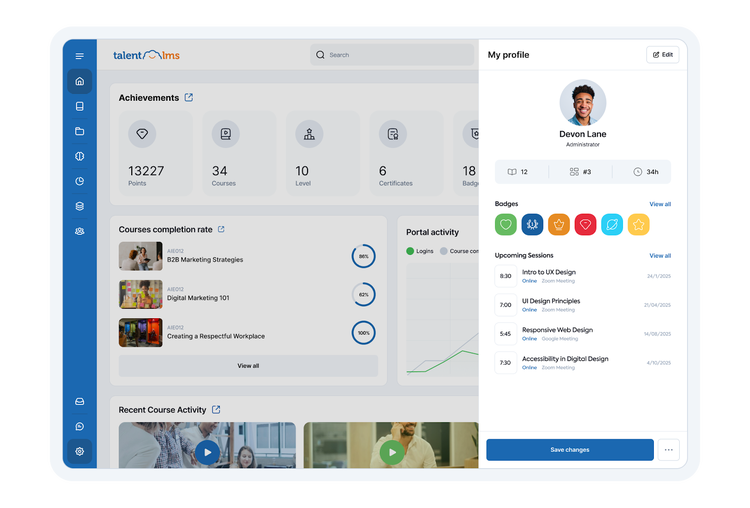750x508 pixels.
Task: Click Devon Lane profile picture
Action: [583, 102]
